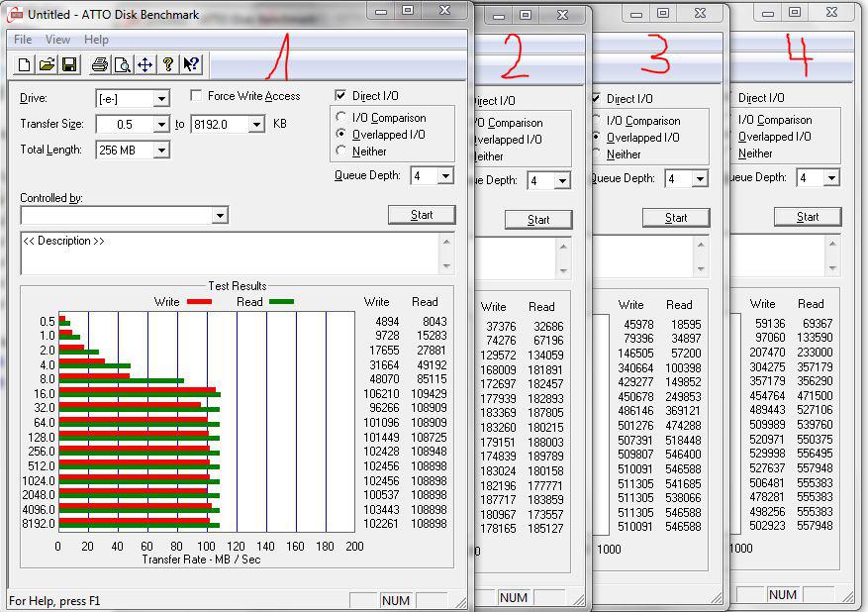Click the New document toolbar icon
Viewport: 868px width, 612px height.
[x=24, y=64]
